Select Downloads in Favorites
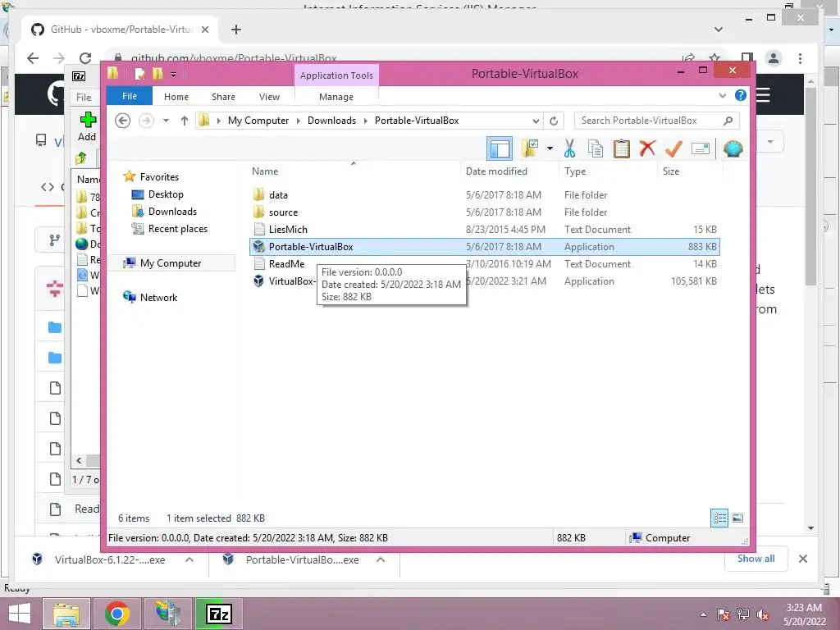This screenshot has width=840, height=630. (172, 212)
